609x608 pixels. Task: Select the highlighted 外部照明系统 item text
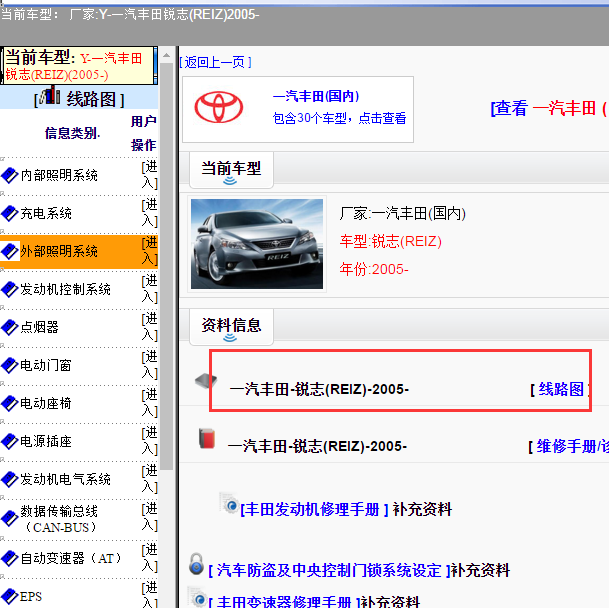pyautogui.click(x=59, y=251)
